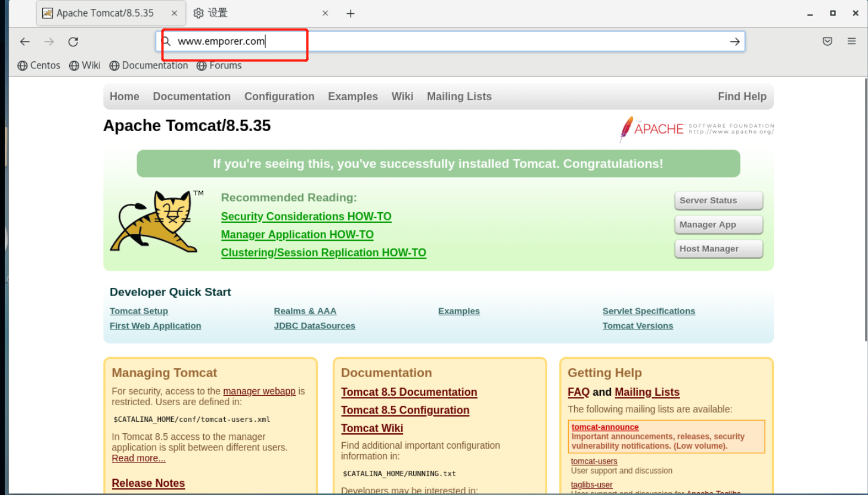This screenshot has height=497, width=868.
Task: Open the tomcat-announce mailing list link
Action: point(605,427)
